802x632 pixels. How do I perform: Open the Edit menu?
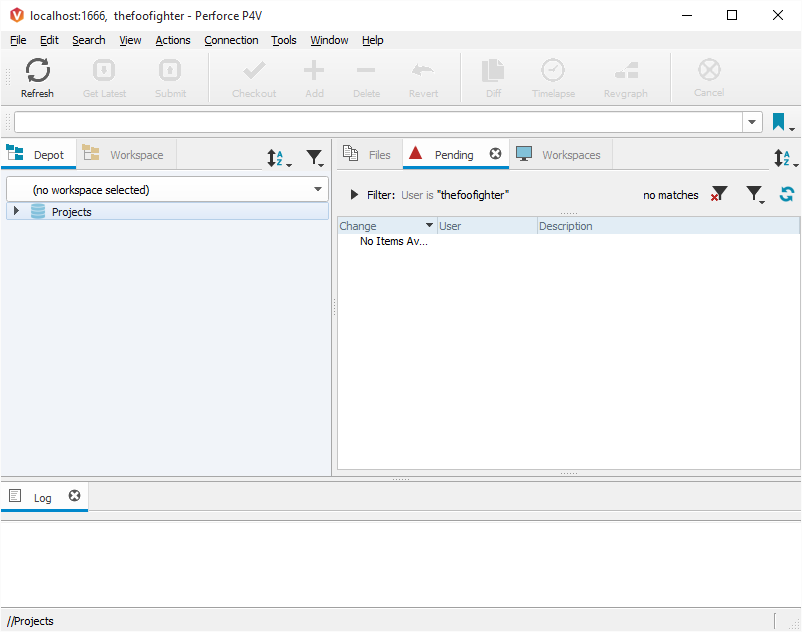coord(49,40)
